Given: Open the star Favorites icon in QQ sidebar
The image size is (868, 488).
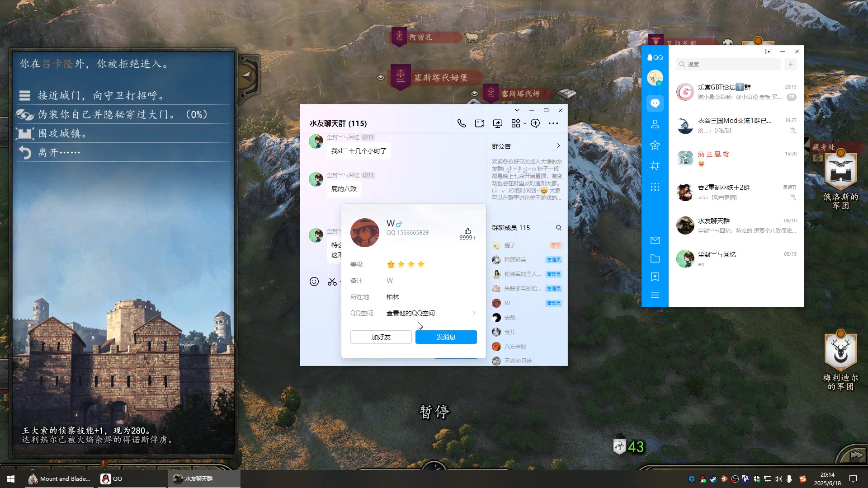Looking at the screenshot, I should pos(655,145).
